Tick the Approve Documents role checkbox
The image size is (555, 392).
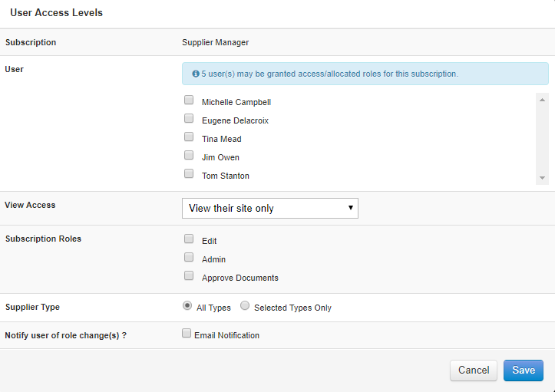(x=189, y=276)
